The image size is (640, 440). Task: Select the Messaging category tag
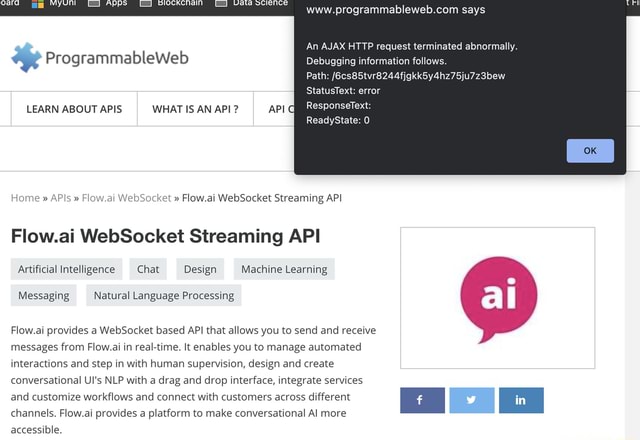point(44,295)
